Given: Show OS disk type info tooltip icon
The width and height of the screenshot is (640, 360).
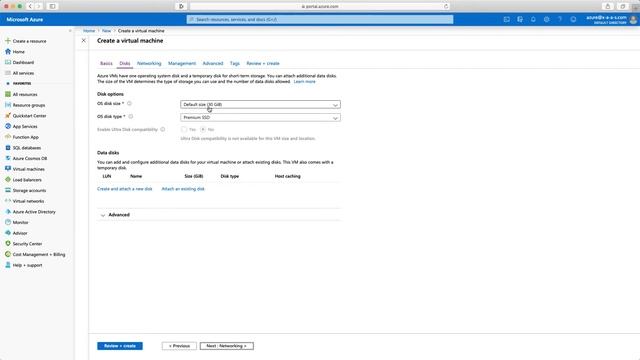Looking at the screenshot, I should point(131,116).
